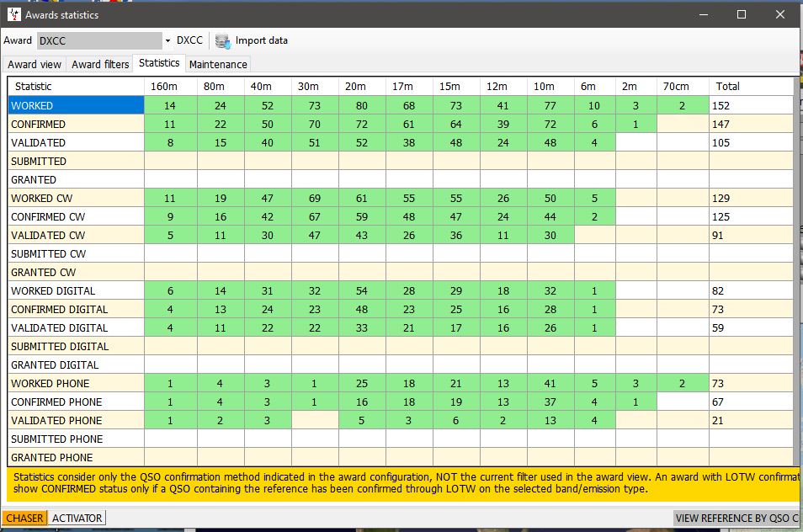Screen dimensions: 803x532
Task: Click the Total column header
Action: (751, 87)
